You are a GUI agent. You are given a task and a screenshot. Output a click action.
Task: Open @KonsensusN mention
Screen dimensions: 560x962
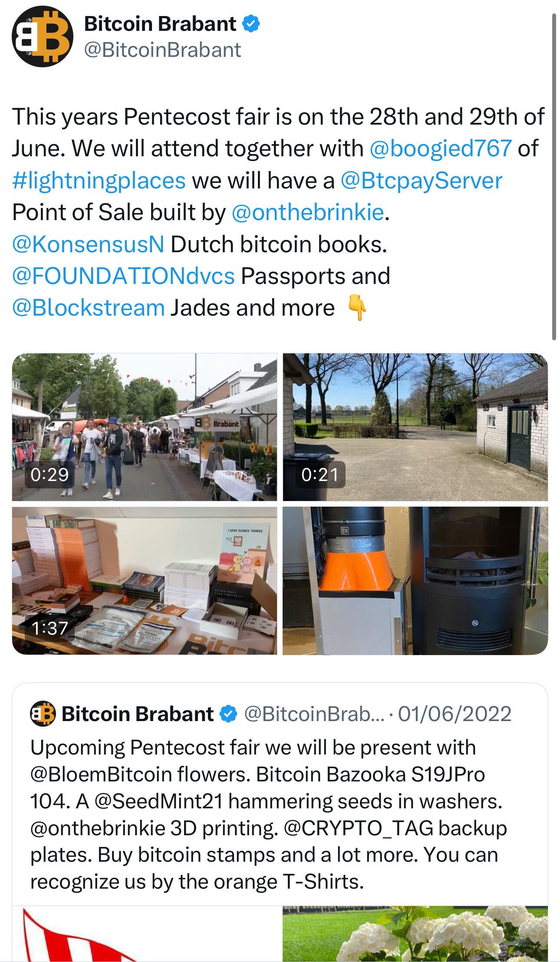(x=88, y=244)
